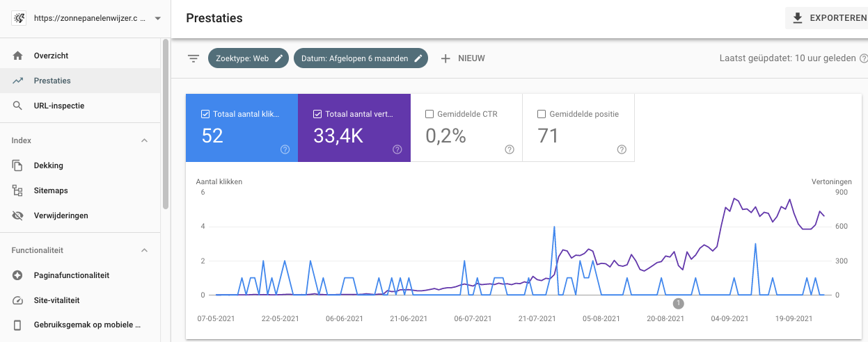
Task: Click pencil icon on Zoektype: Web chip
Action: coord(279,58)
